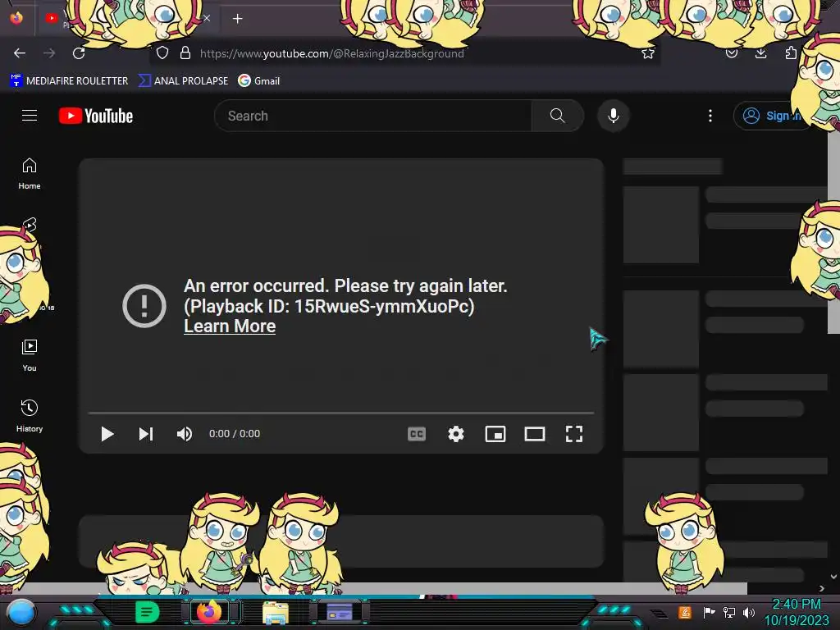
Task: Save to Pocket icon
Action: 731,53
